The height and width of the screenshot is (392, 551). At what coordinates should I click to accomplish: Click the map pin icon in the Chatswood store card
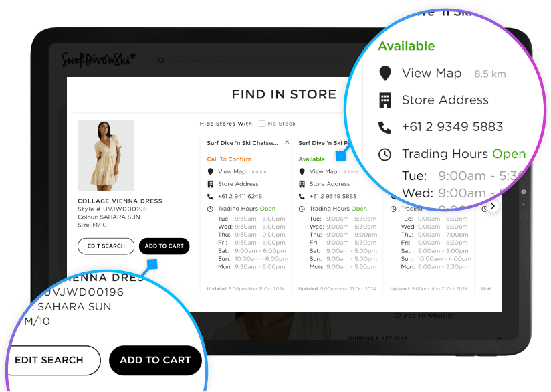(x=210, y=171)
